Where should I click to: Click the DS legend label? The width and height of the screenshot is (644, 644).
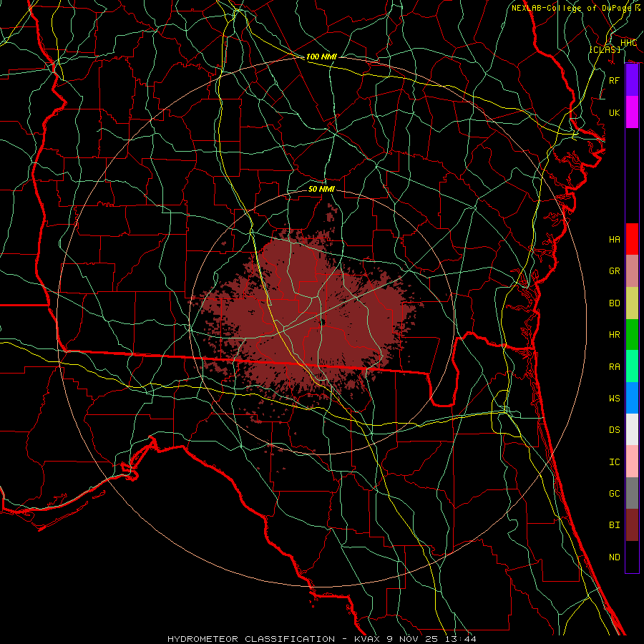[x=615, y=430]
